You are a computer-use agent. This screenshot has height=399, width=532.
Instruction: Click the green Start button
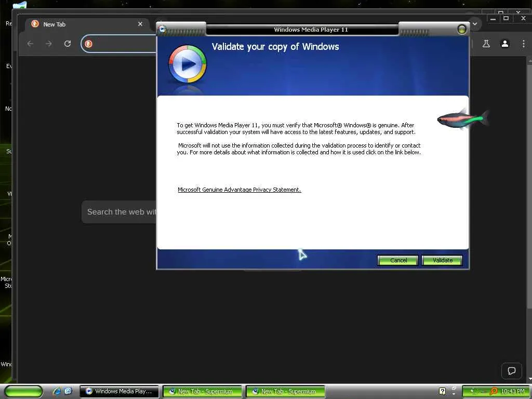pos(24,391)
